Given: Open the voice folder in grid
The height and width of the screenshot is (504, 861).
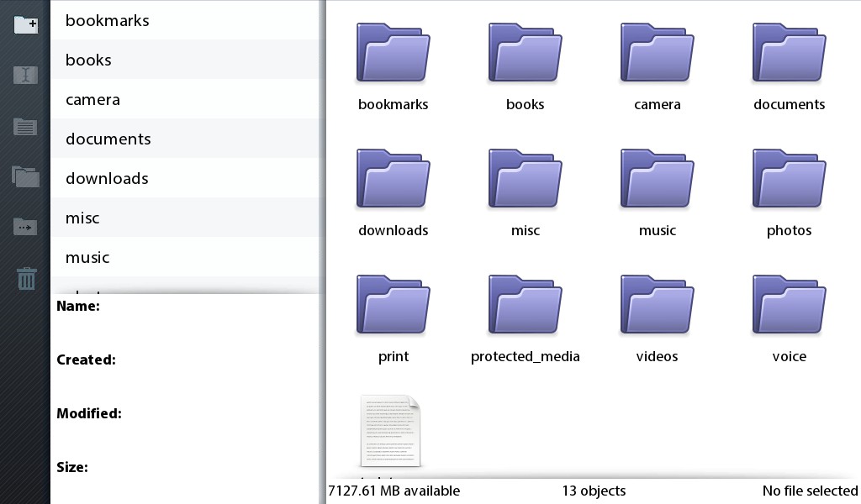Looking at the screenshot, I should click(789, 306).
